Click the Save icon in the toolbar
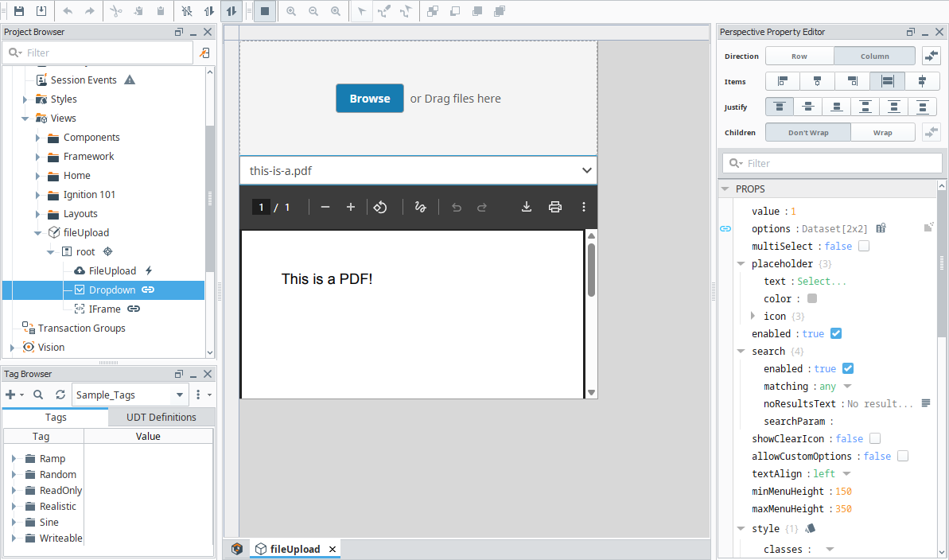The image size is (949, 560). click(x=19, y=11)
